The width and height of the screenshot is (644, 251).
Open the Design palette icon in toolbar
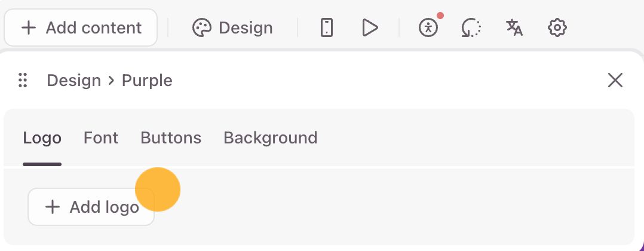point(202,28)
